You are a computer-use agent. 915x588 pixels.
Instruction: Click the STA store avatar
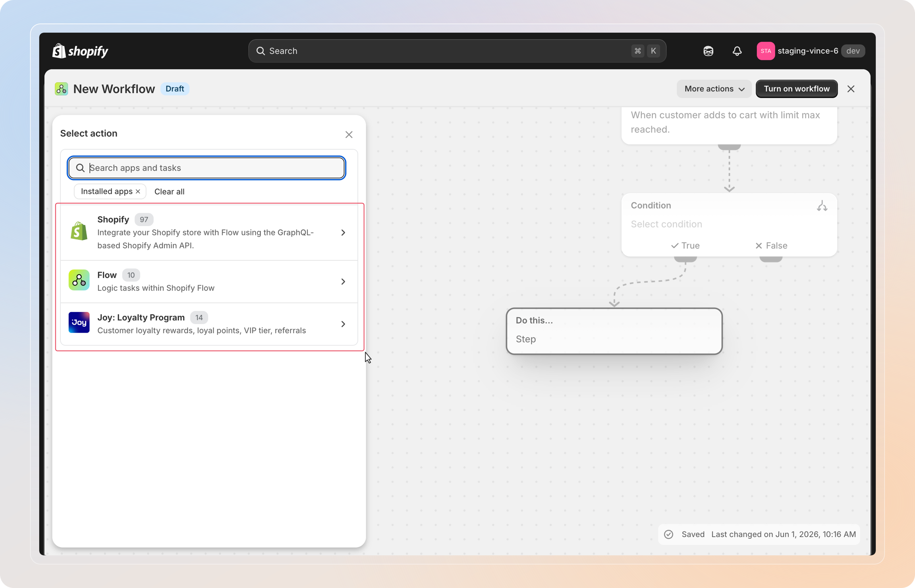click(765, 51)
